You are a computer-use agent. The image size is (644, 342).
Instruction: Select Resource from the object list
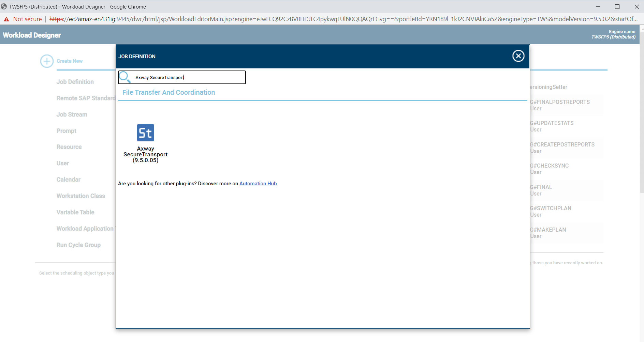point(69,147)
